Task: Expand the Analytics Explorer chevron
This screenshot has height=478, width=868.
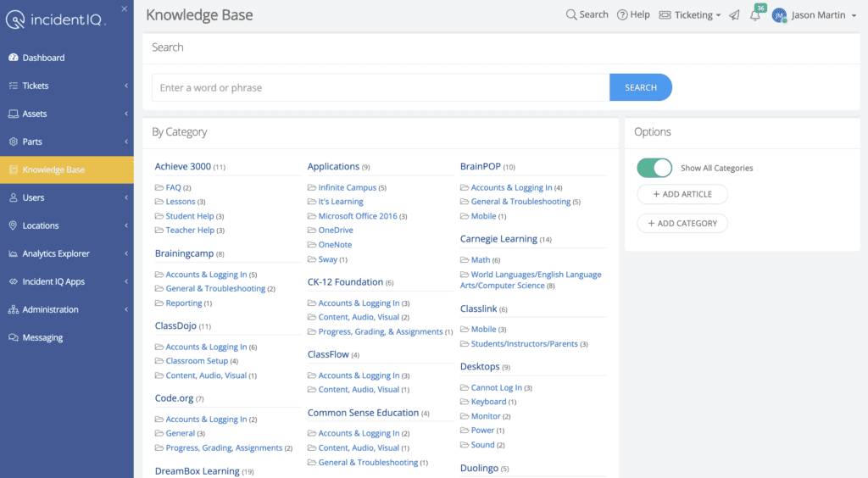Action: (126, 254)
